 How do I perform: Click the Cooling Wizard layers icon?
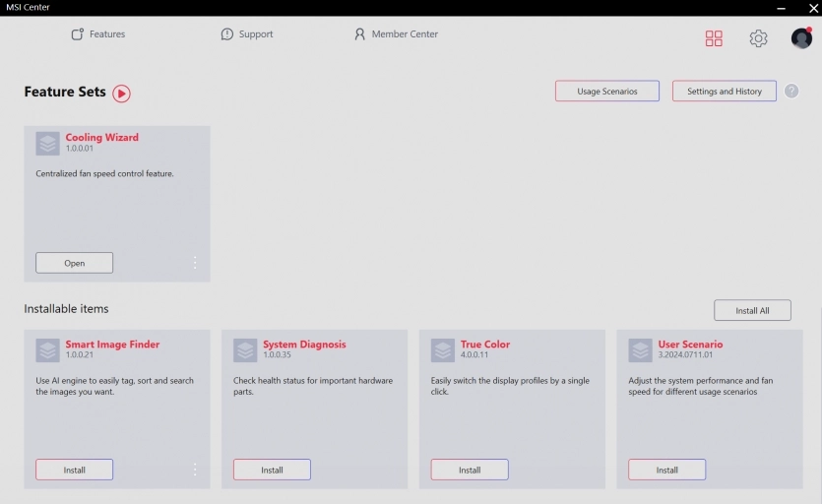click(x=48, y=143)
